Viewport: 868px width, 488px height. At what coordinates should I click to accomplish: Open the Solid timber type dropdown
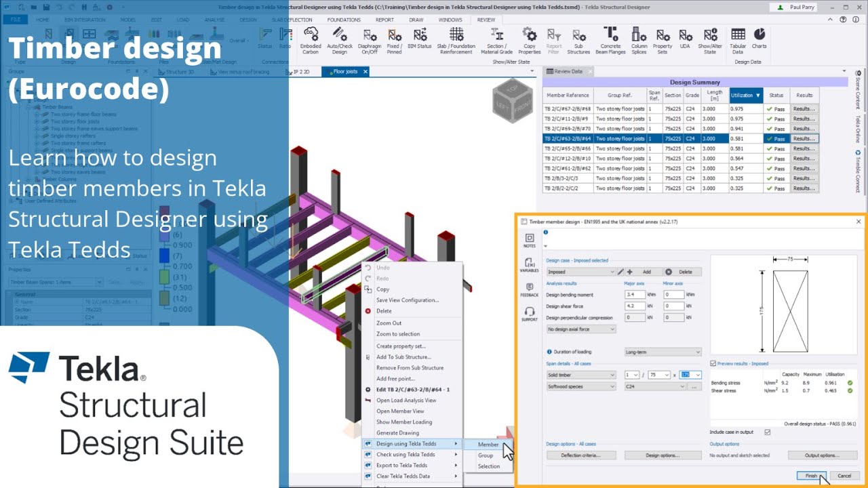click(581, 375)
